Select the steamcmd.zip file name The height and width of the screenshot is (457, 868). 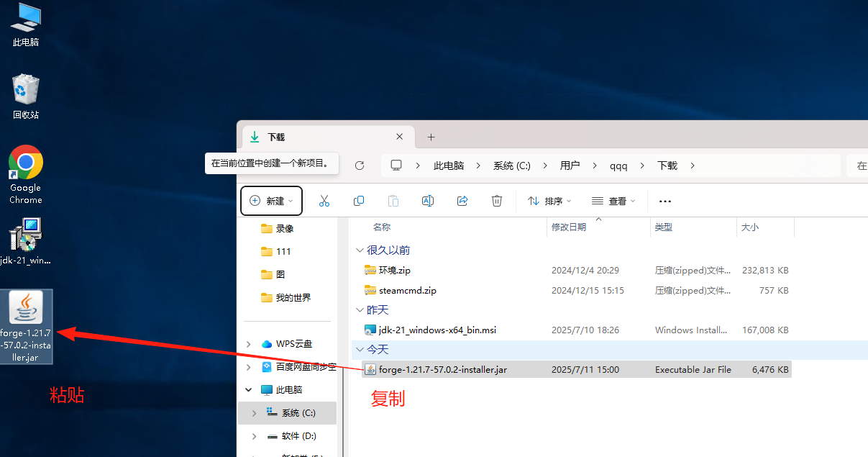click(x=408, y=291)
